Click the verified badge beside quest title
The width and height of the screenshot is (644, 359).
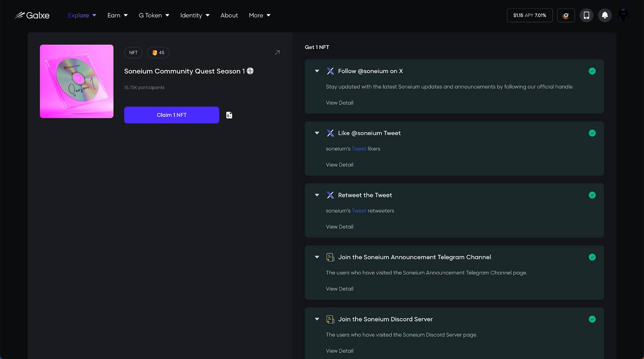250,71
